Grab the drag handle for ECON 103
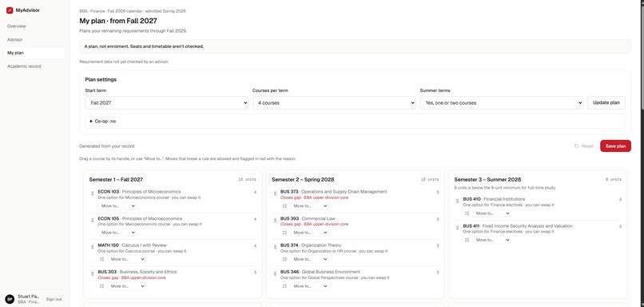This screenshot has width=644, height=307. (93, 194)
